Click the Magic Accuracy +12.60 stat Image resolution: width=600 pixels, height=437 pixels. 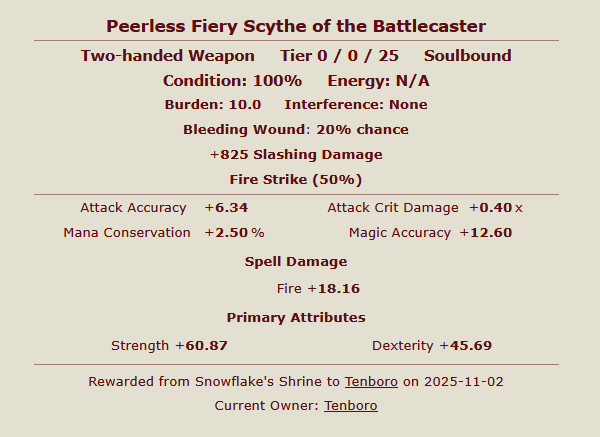[430, 233]
